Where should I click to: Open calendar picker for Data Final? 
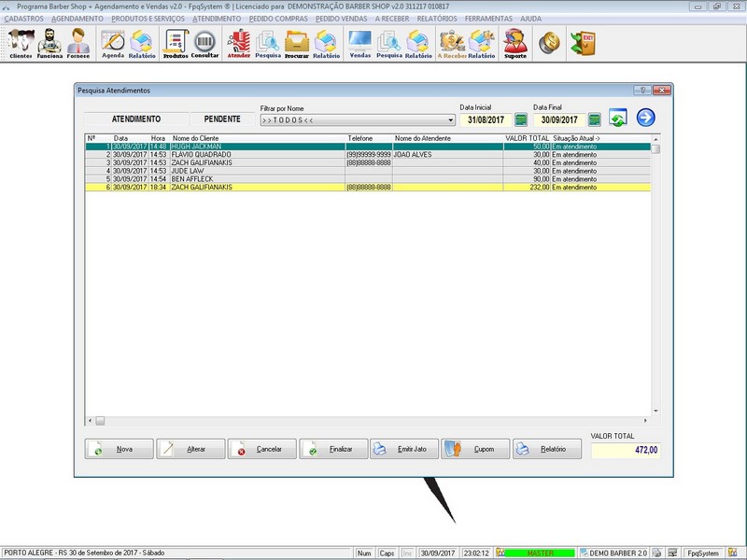595,119
